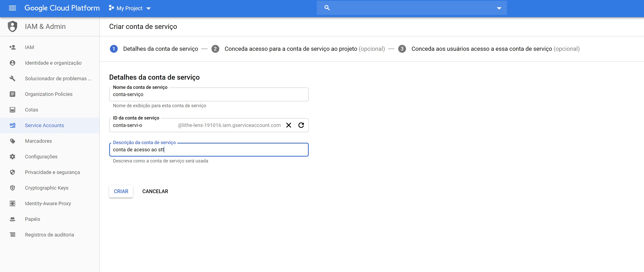Click the Papéis hat icon
Image resolution: width=644 pixels, height=272 pixels.
coord(12,219)
